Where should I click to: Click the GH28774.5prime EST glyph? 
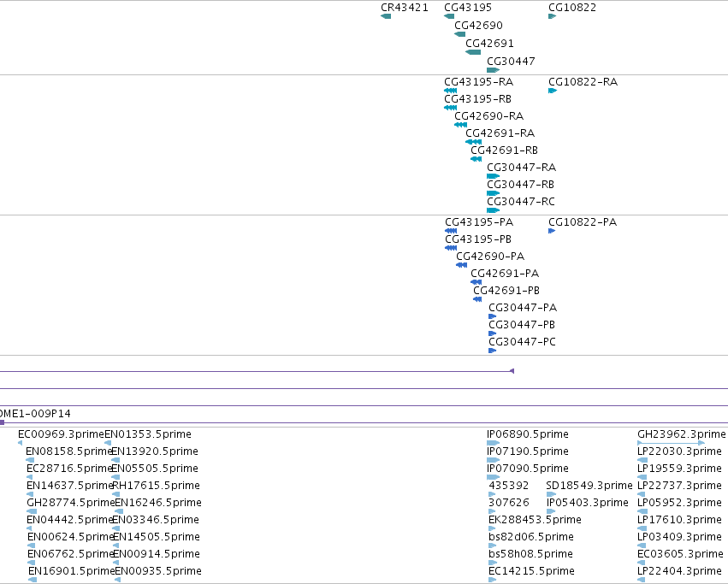coord(32,511)
